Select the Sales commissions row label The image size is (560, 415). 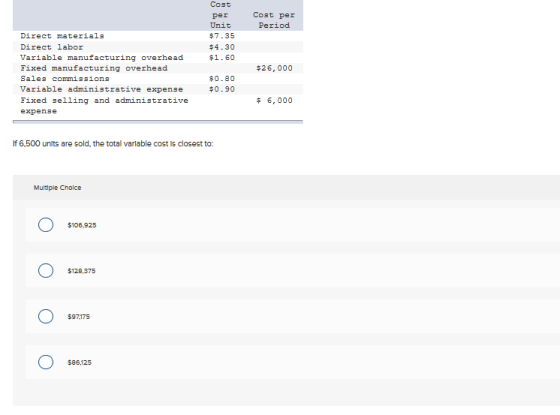[x=65, y=78]
